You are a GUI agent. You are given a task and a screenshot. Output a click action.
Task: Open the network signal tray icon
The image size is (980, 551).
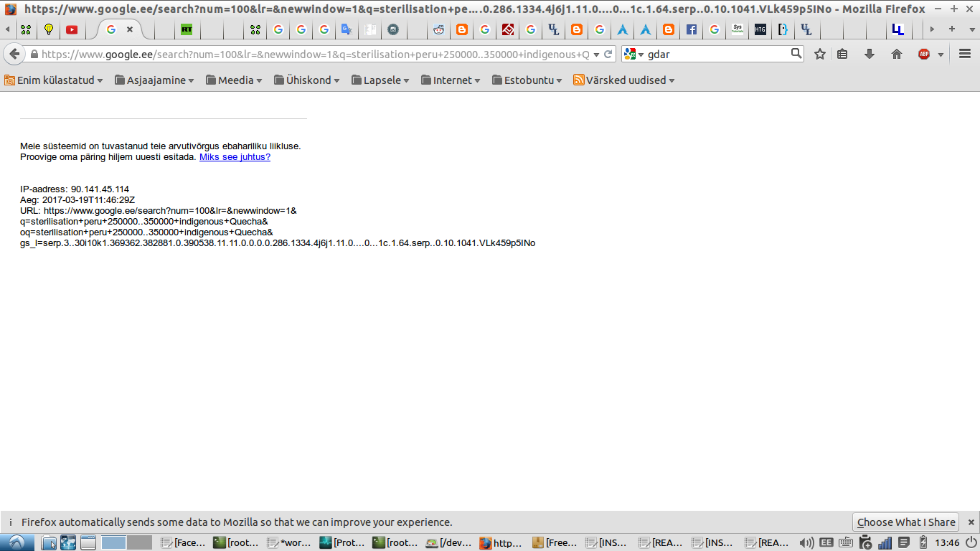(885, 542)
